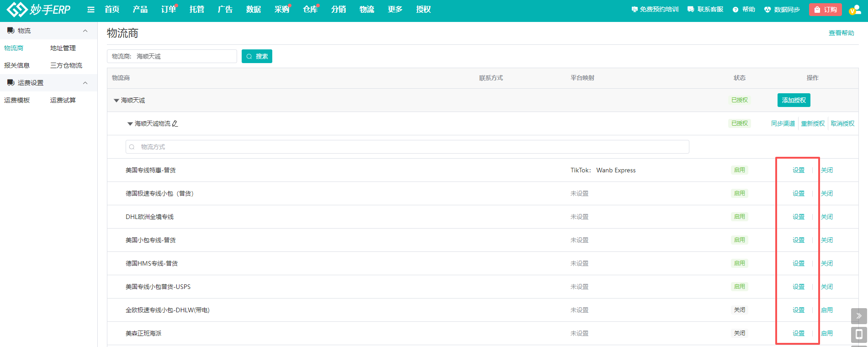This screenshot has height=347, width=868.
Task: Collapse the 运费设置 sidebar section
Action: click(x=85, y=83)
